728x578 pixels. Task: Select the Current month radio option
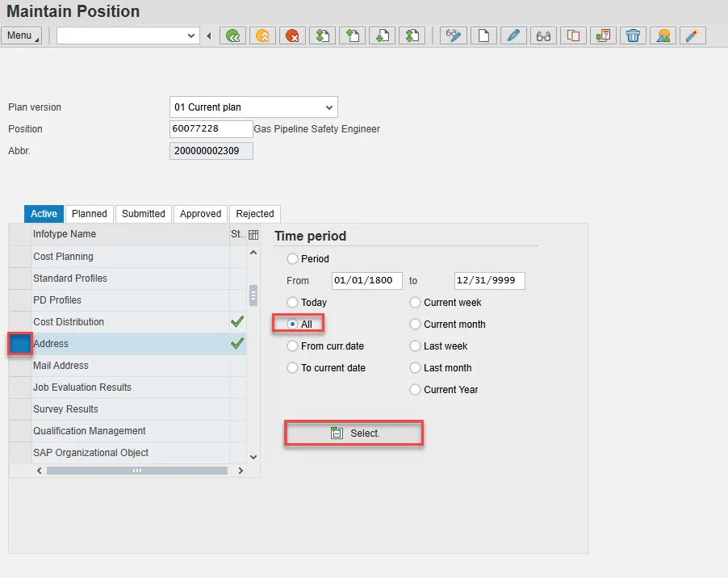coord(416,325)
